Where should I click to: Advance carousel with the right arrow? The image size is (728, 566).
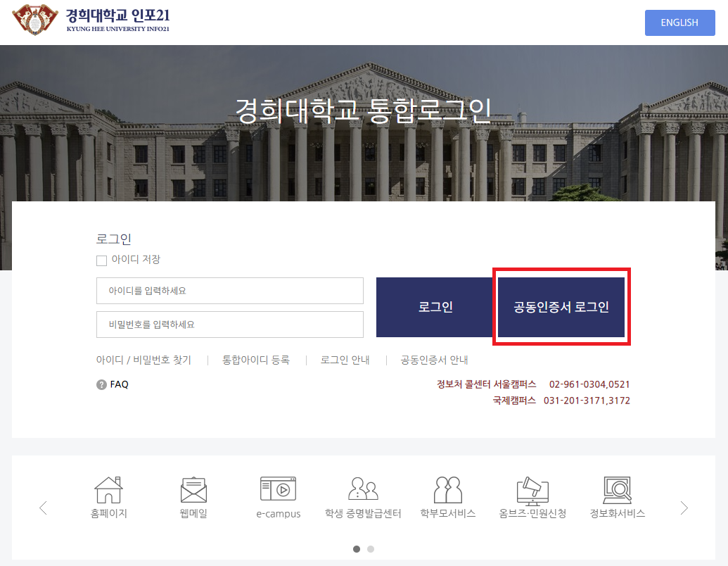684,508
